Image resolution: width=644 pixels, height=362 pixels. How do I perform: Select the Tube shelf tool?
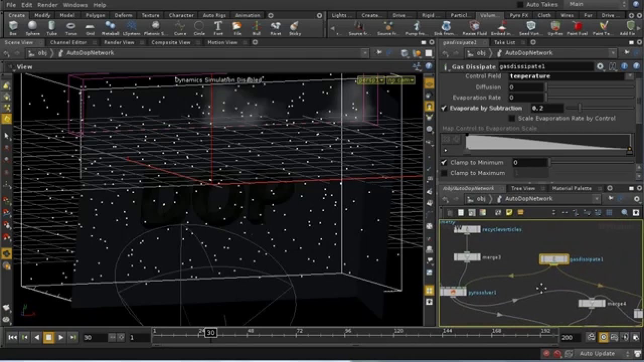[52, 28]
